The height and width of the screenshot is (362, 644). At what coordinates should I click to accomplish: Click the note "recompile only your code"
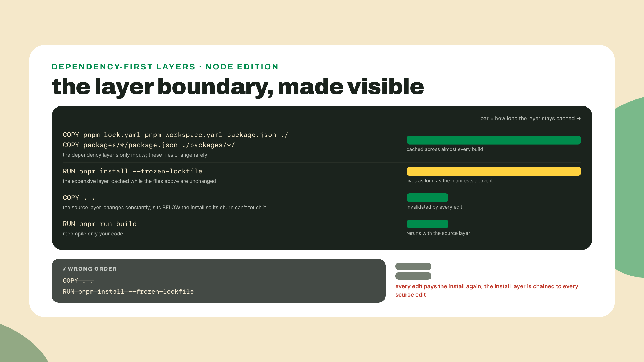click(93, 234)
